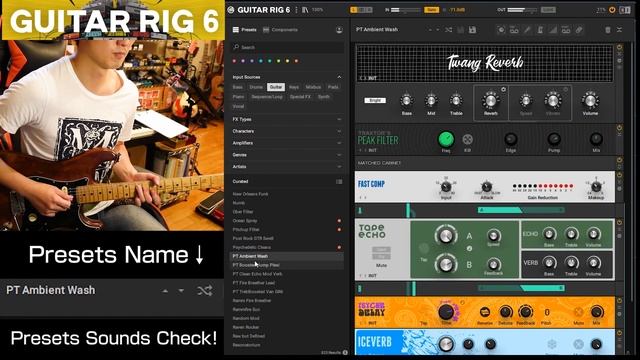Adjust the IN level slider

pos(405,9)
